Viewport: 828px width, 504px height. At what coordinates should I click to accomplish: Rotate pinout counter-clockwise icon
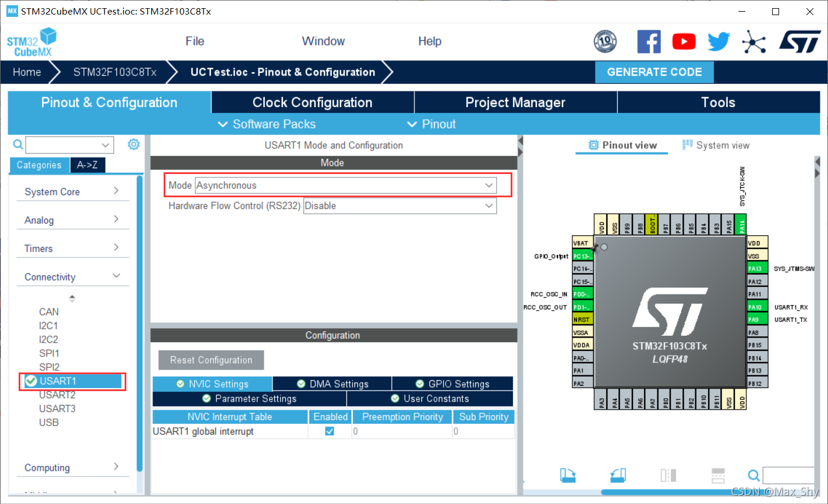(618, 475)
